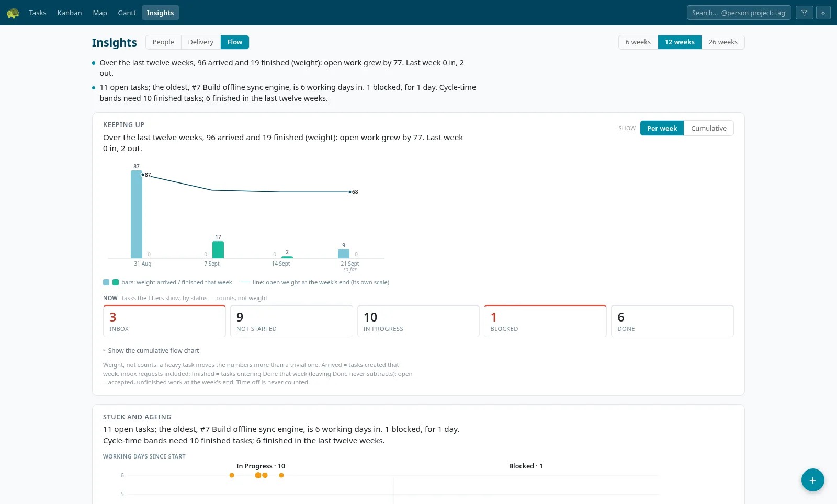
Task: Open settings via the gear icon
Action: pyautogui.click(x=823, y=13)
